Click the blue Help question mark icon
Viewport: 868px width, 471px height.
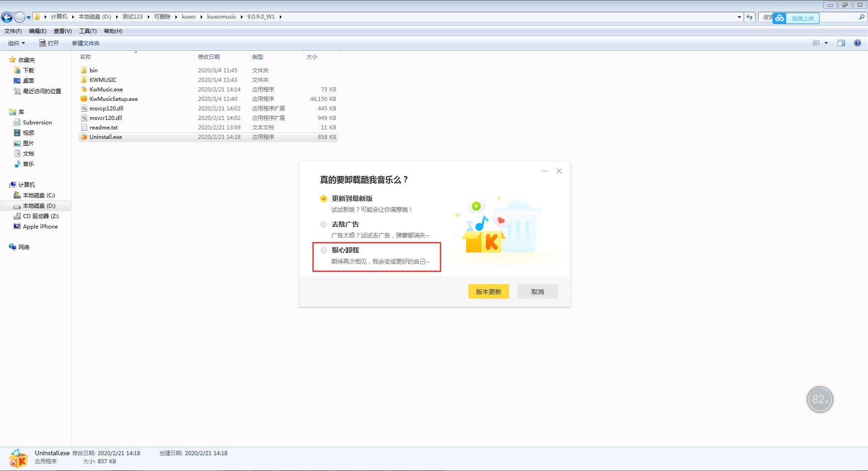point(857,43)
